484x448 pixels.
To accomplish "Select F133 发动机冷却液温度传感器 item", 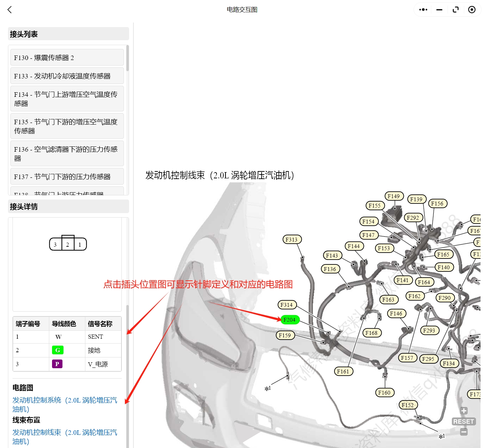I will tap(67, 76).
